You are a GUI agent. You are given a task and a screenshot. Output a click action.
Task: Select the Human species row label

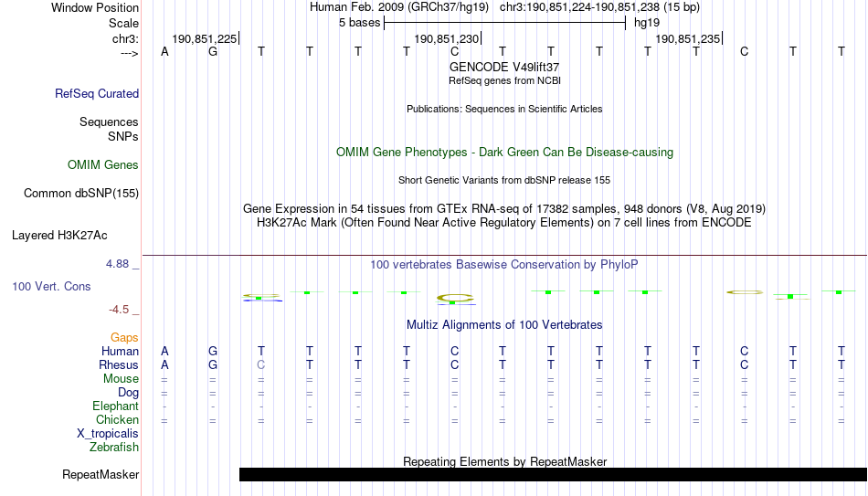click(120, 352)
